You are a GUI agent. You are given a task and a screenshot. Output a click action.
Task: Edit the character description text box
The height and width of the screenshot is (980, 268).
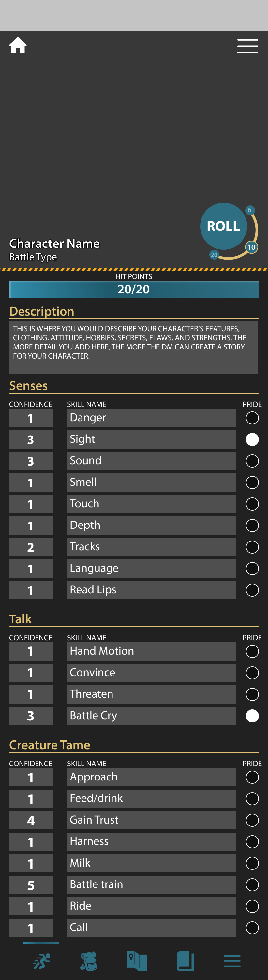[x=134, y=347]
